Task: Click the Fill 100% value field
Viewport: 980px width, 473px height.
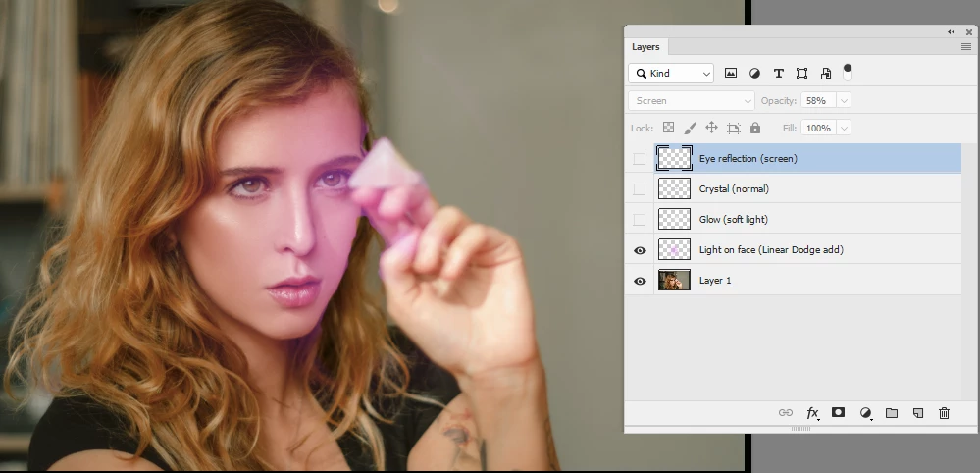Action: pos(819,129)
